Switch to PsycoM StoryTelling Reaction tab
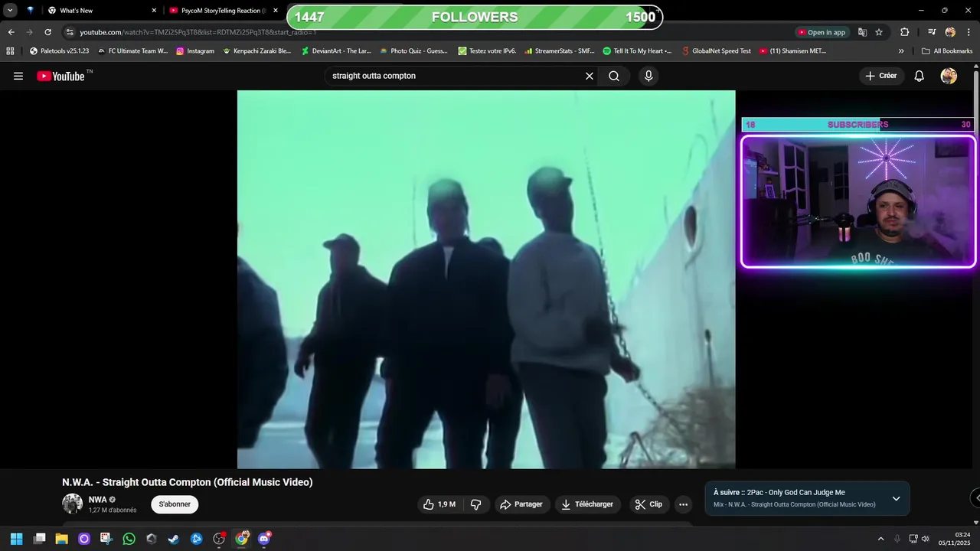This screenshot has width=980, height=551. (x=222, y=11)
